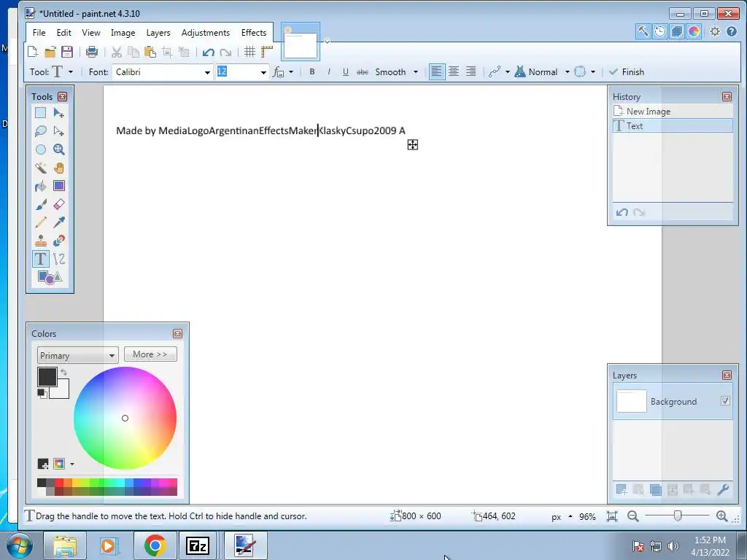The width and height of the screenshot is (747, 560).
Task: Click Finish to commit text
Action: 627,72
